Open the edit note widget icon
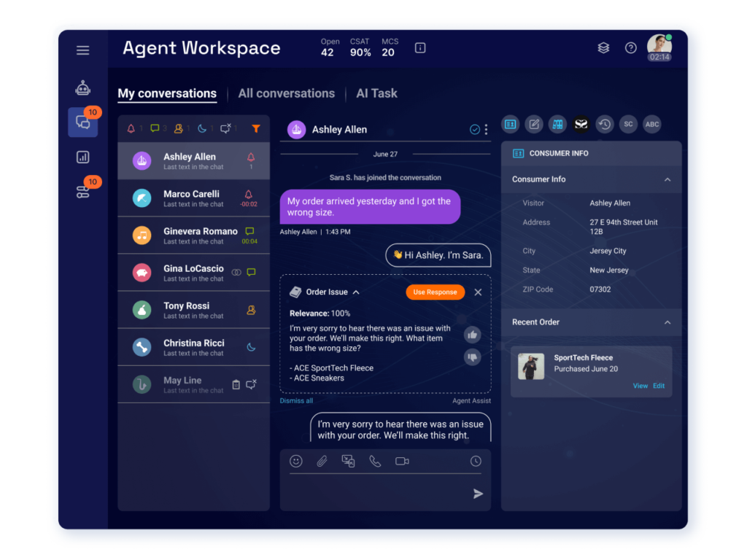This screenshot has height=560, width=747. (534, 124)
